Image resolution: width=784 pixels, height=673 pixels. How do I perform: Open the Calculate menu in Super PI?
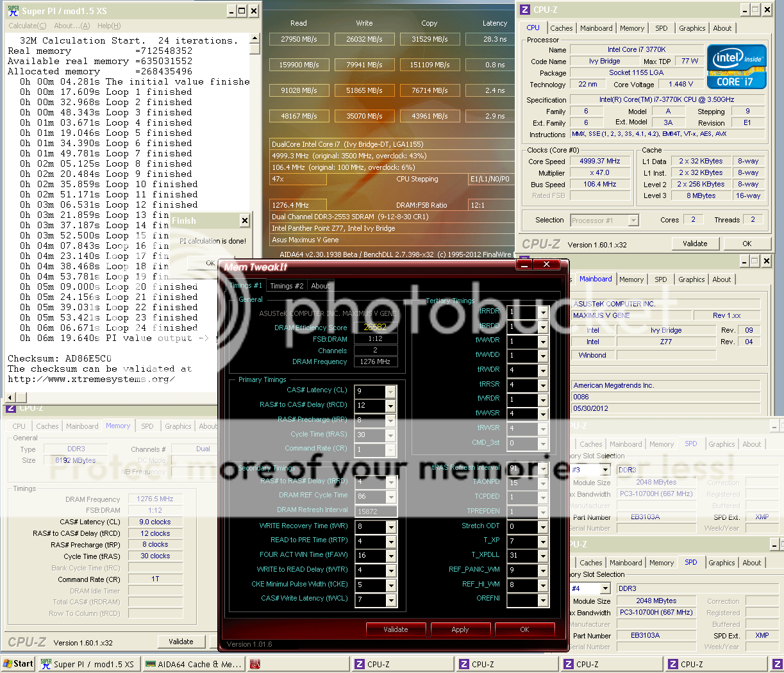coord(27,26)
